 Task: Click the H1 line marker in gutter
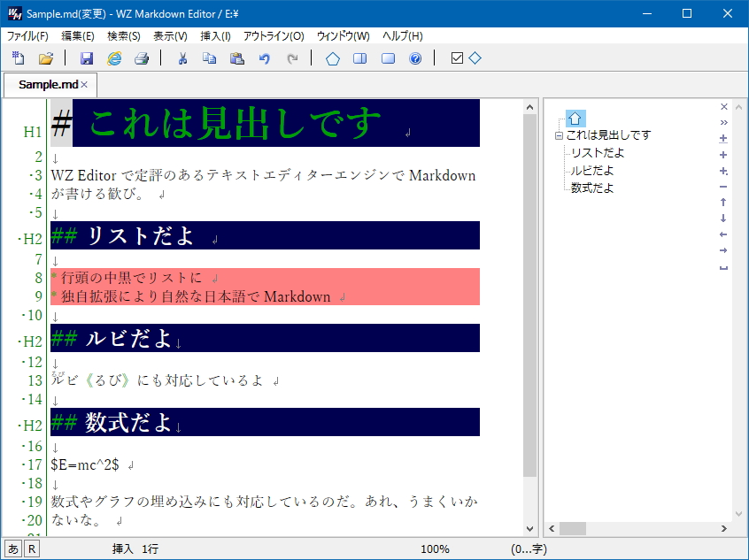pyautogui.click(x=33, y=131)
